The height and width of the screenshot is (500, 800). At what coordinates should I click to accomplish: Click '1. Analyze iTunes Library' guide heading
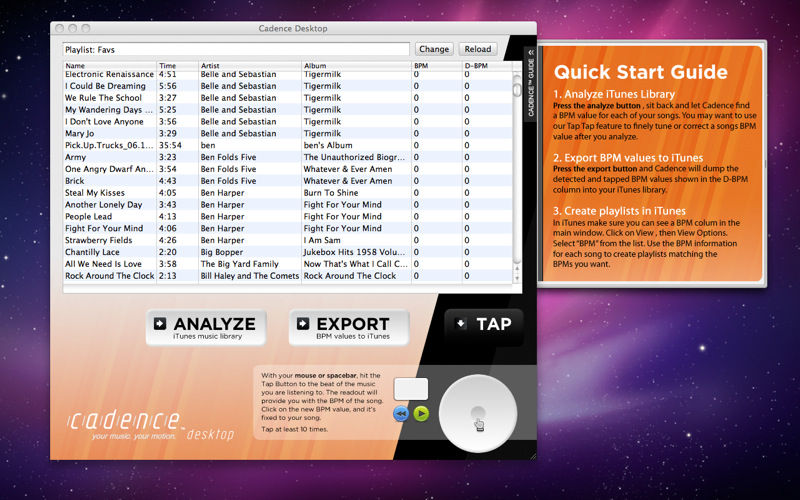614,94
